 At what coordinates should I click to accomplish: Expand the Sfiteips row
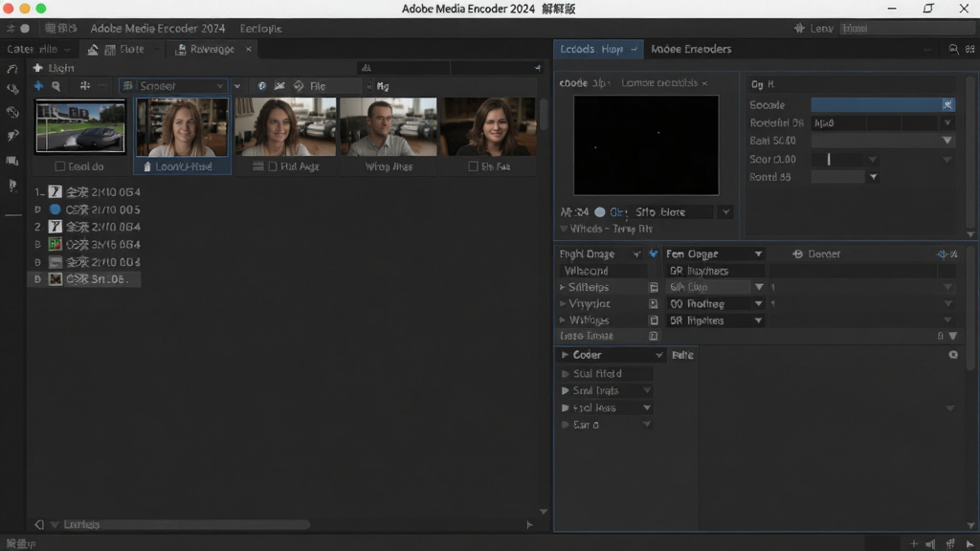(x=562, y=287)
